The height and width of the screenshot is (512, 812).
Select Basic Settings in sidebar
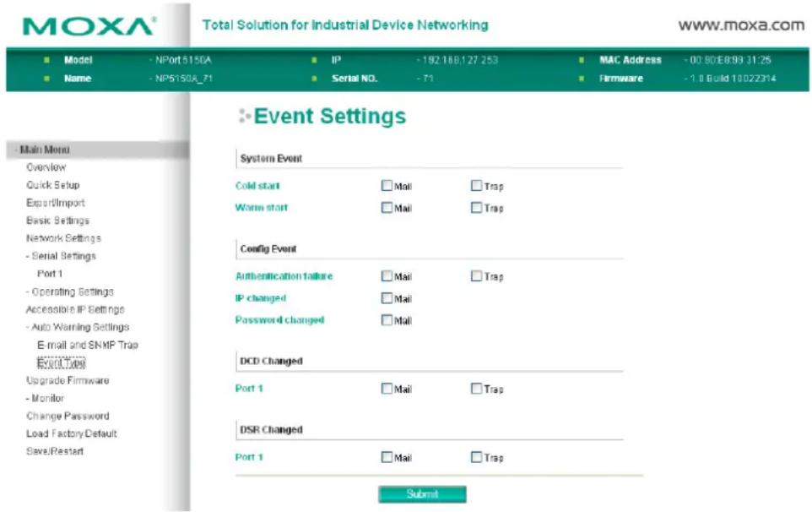click(57, 221)
